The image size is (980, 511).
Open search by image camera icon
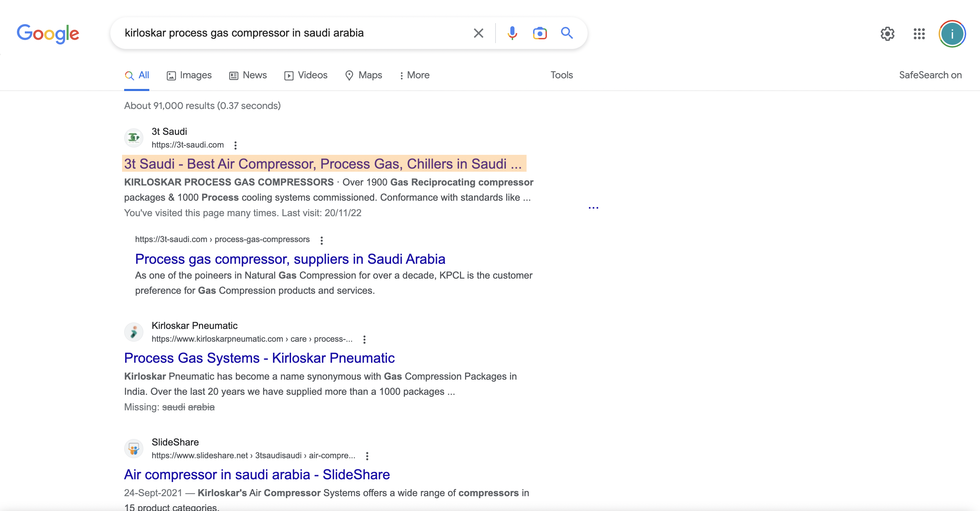click(x=539, y=33)
